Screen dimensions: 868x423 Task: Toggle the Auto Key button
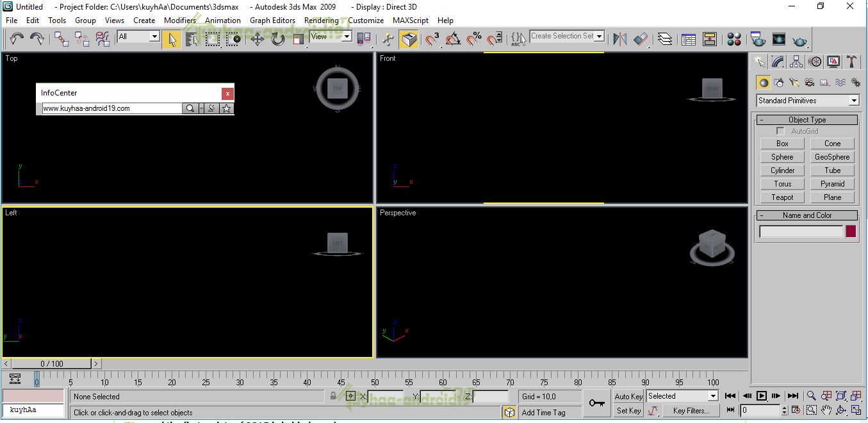click(x=628, y=396)
